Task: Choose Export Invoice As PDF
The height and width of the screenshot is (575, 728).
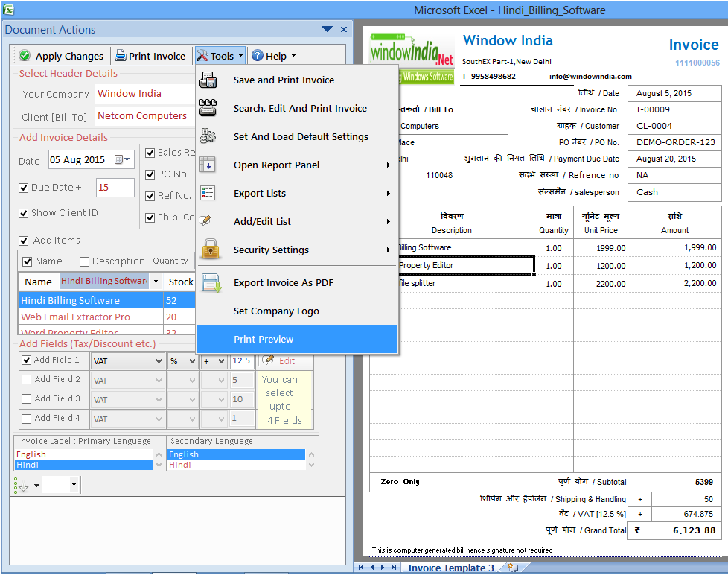Action: (297, 283)
